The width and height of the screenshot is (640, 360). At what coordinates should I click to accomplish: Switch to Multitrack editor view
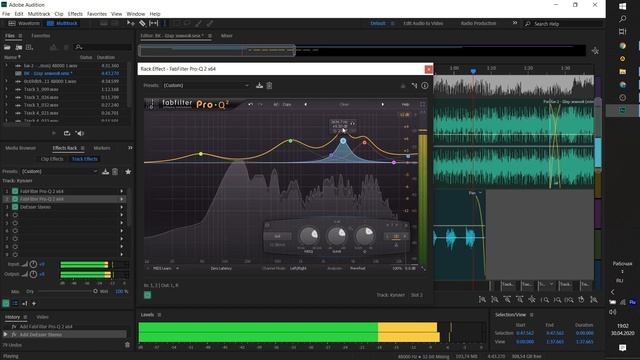[x=62, y=24]
